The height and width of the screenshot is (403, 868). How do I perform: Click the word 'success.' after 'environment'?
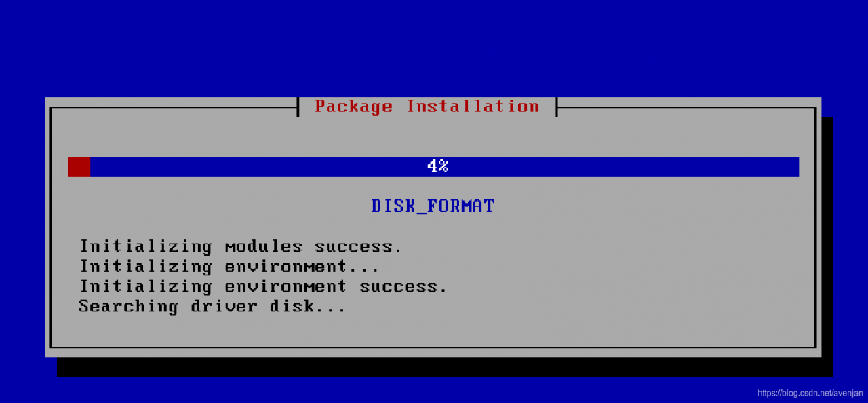pos(403,286)
